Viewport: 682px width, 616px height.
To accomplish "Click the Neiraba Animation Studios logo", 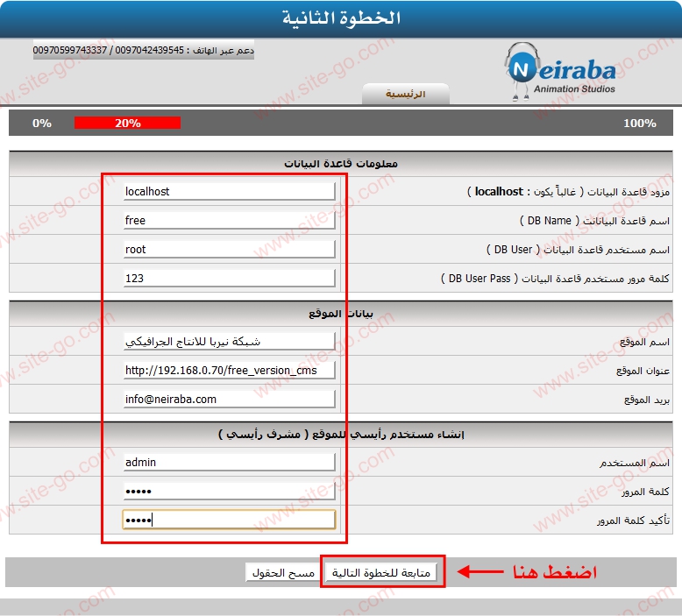I will pyautogui.click(x=561, y=70).
